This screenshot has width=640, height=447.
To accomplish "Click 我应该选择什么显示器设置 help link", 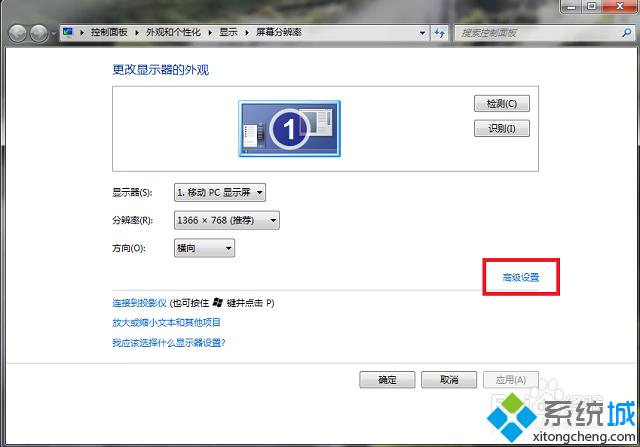I will click(168, 342).
